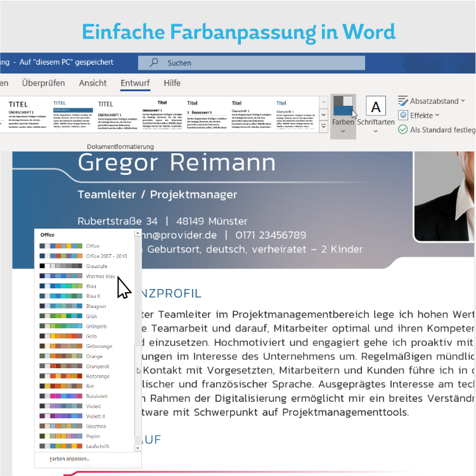Viewport: 476px width, 476px height.
Task: Apply the Gelborange color theme
Action: (x=84, y=346)
